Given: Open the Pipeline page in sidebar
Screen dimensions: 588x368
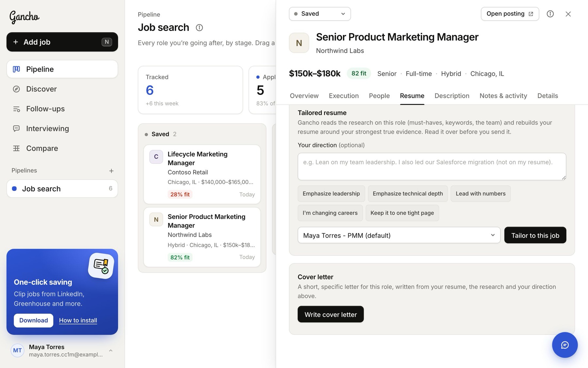Looking at the screenshot, I should 62,69.
